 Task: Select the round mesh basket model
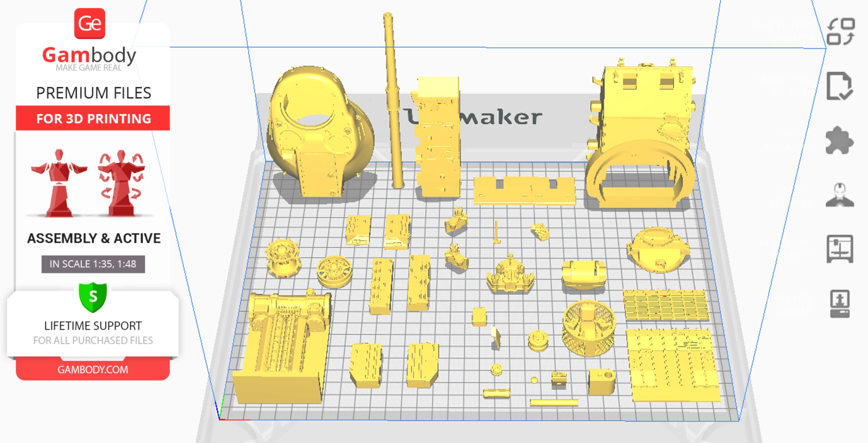coord(589,328)
